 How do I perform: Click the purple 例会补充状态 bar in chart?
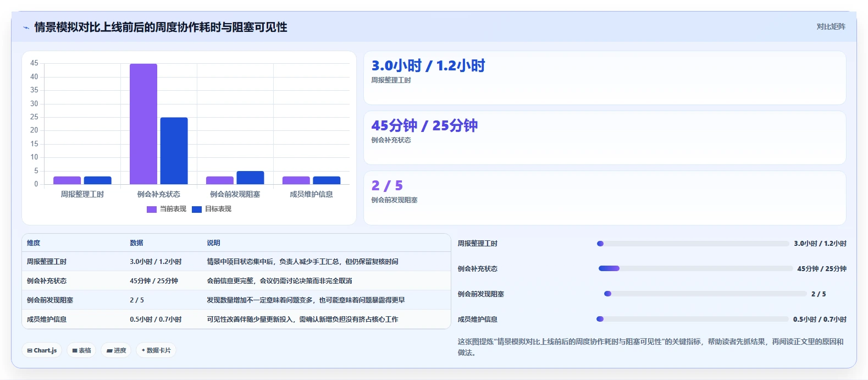point(143,124)
